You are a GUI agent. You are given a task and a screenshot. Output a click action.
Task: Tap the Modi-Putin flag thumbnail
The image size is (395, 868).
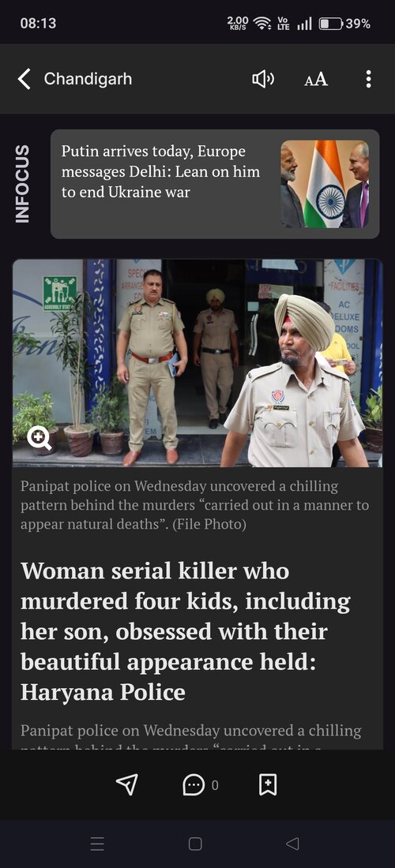325,185
